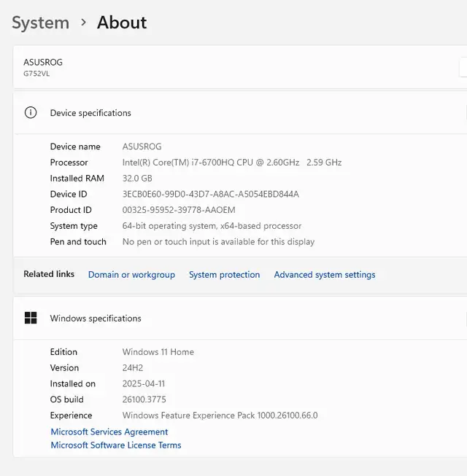
Task: Click the Experience label
Action: pyautogui.click(x=71, y=415)
